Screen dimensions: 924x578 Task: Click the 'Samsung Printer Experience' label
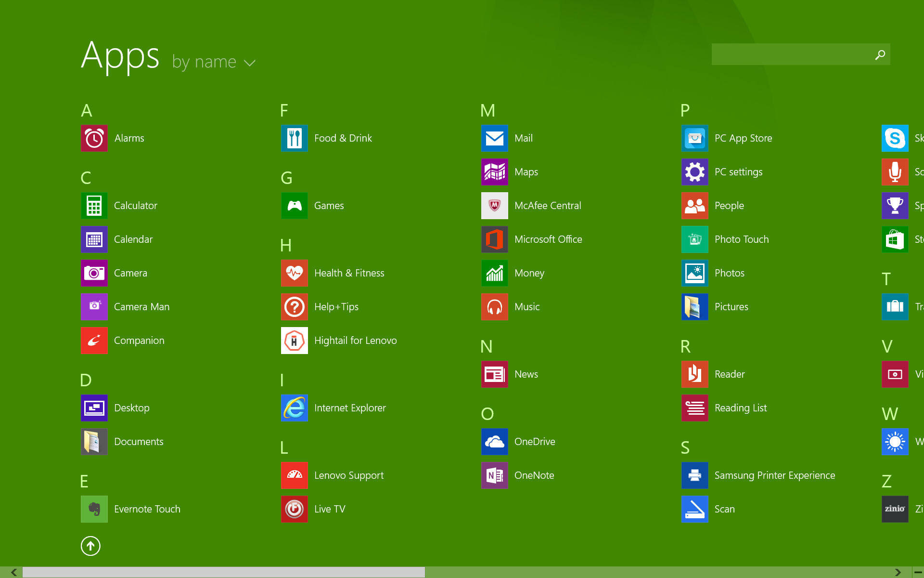(775, 475)
